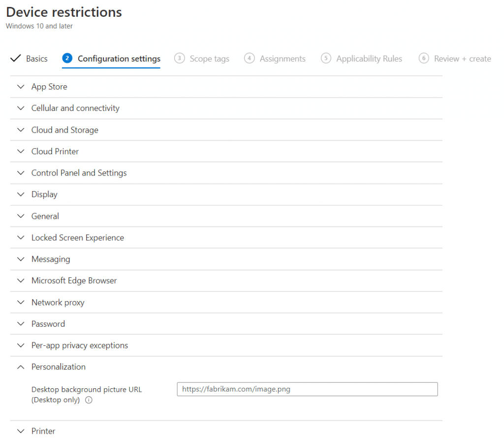Click the Cloud and Storage label

(x=64, y=130)
